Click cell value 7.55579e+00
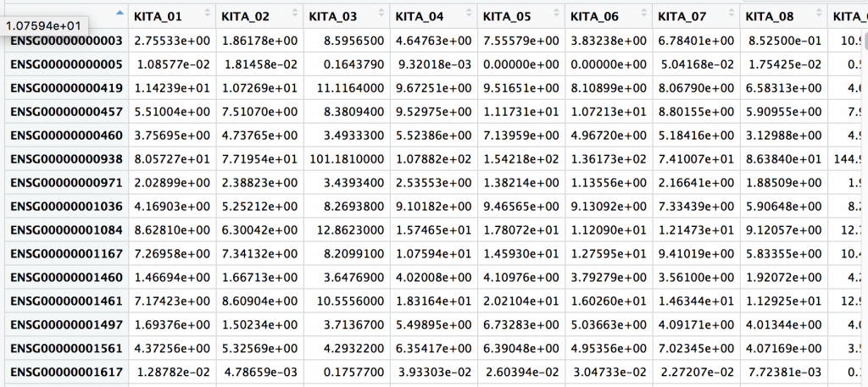868x387 pixels. [x=521, y=41]
